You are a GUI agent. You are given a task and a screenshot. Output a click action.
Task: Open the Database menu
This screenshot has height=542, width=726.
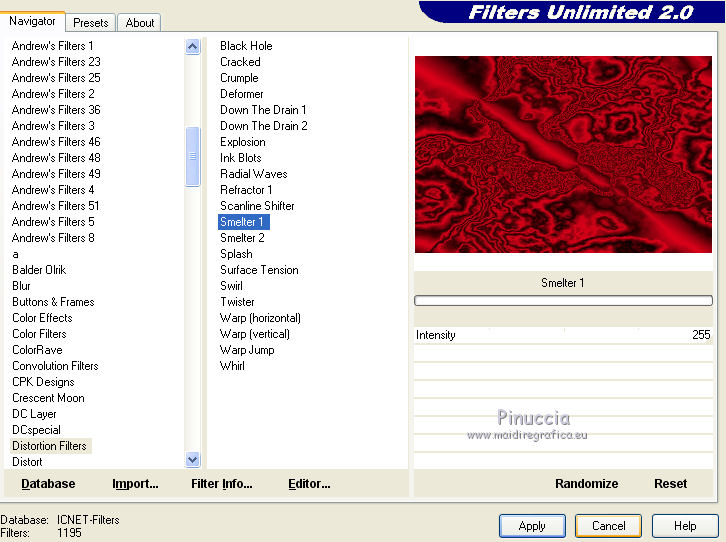pos(48,484)
